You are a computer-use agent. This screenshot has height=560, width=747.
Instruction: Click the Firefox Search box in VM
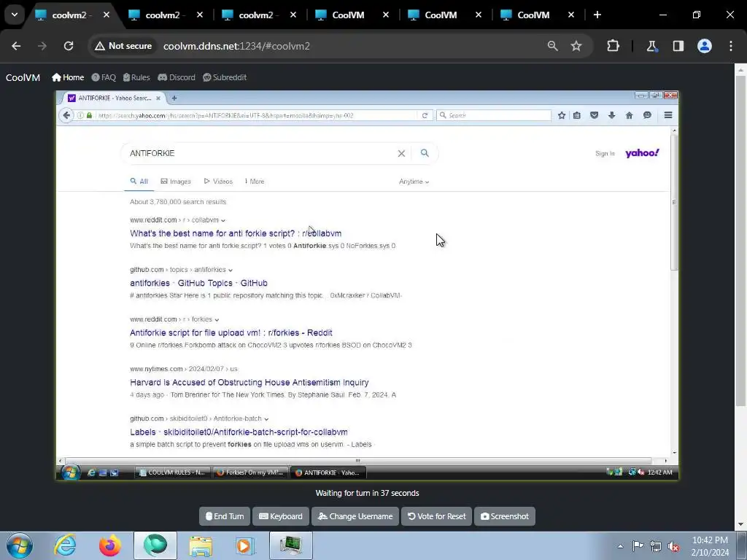(494, 115)
